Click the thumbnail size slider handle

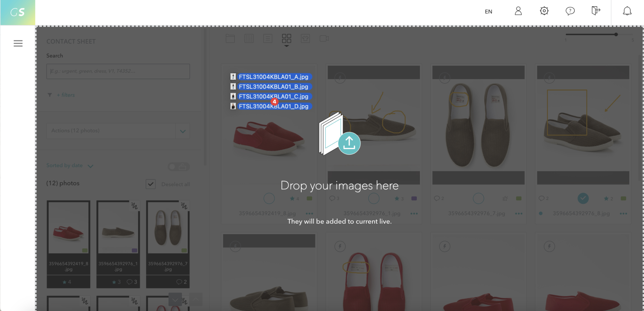(x=616, y=34)
